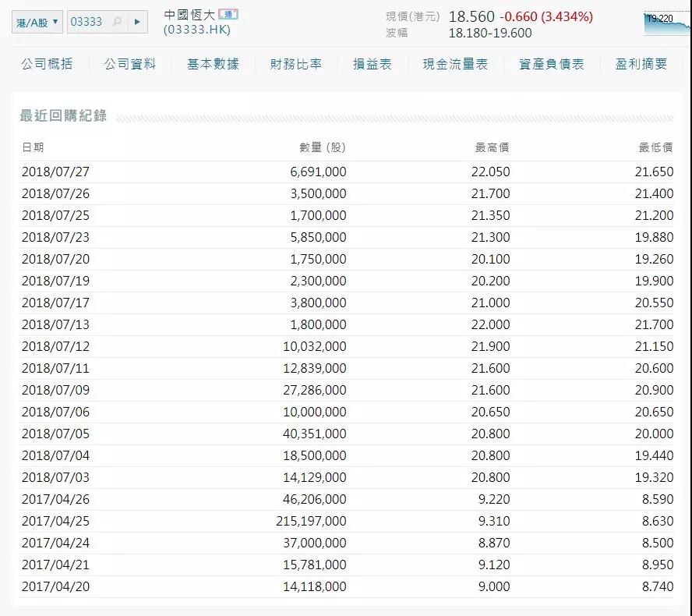Click the quantity 27,286,000

[315, 390]
